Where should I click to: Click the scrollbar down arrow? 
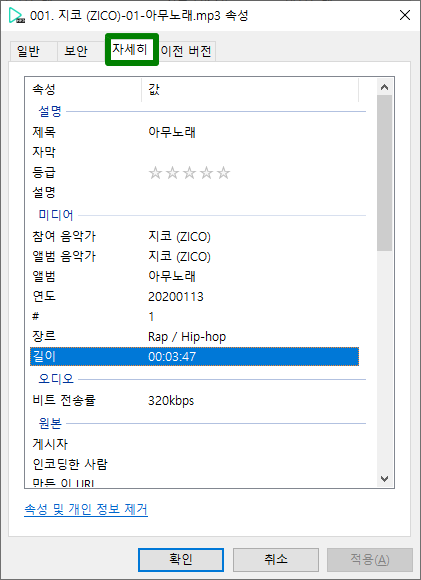coord(385,479)
